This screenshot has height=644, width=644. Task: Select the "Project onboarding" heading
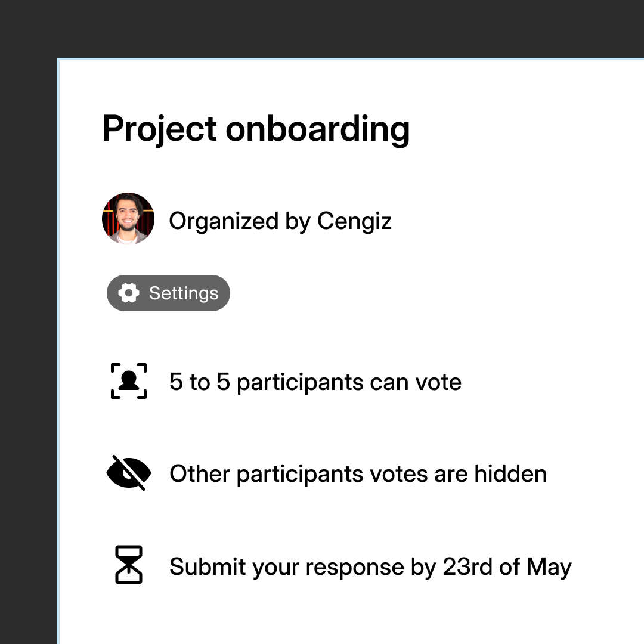[x=256, y=128]
